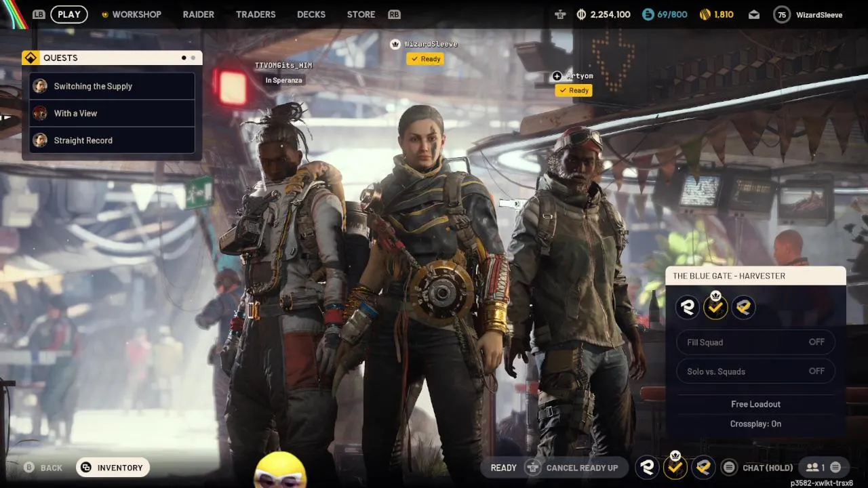Select the second page dot in Quests header
The height and width of the screenshot is (488, 868).
(x=193, y=58)
